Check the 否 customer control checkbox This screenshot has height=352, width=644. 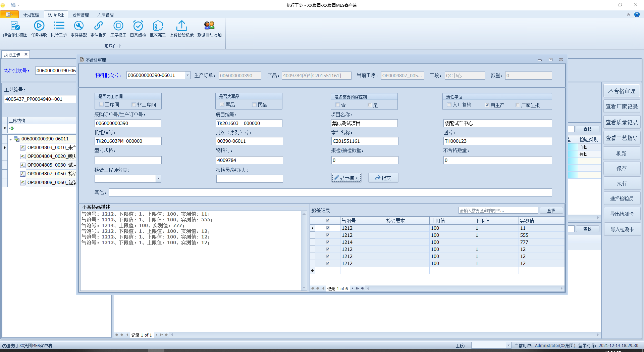(x=338, y=105)
